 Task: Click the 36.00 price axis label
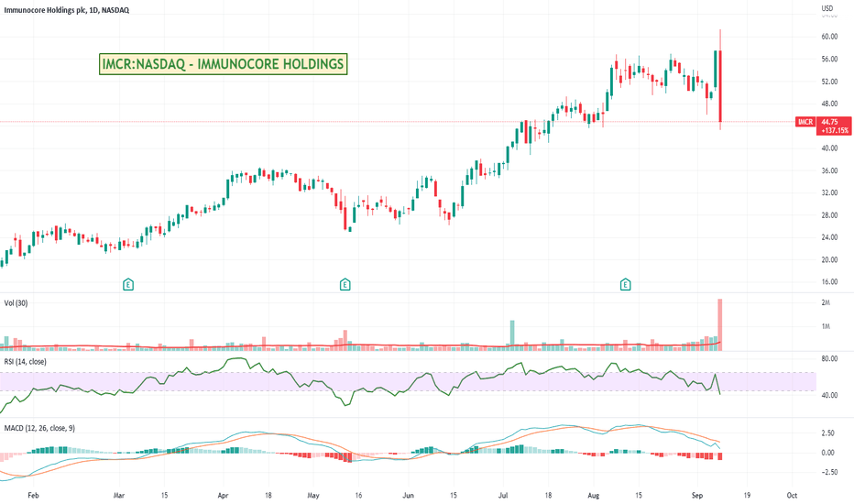(829, 170)
